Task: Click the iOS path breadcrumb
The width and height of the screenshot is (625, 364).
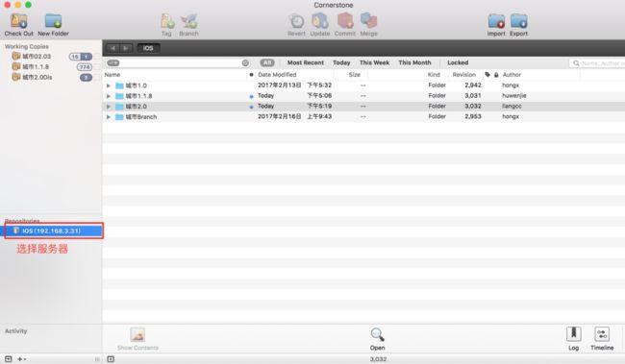Action: coord(148,48)
